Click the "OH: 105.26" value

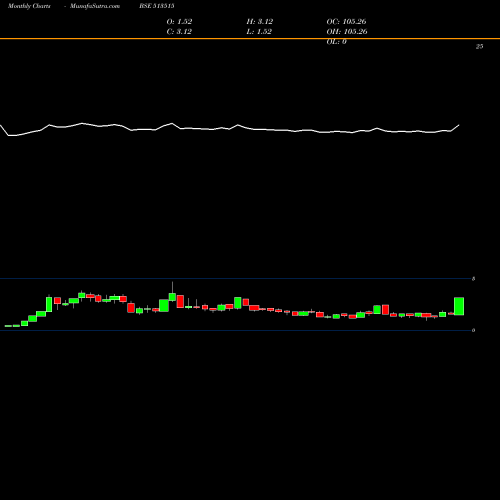pos(347,32)
